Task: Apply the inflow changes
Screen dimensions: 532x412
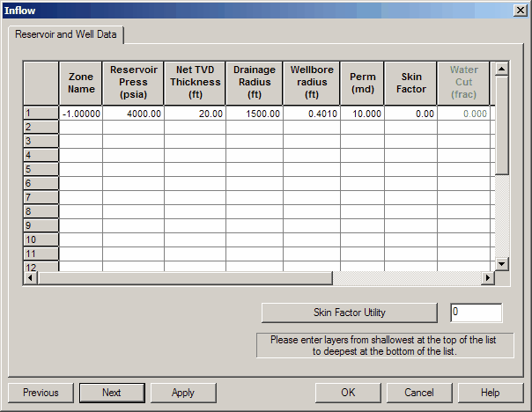Action: pos(183,393)
